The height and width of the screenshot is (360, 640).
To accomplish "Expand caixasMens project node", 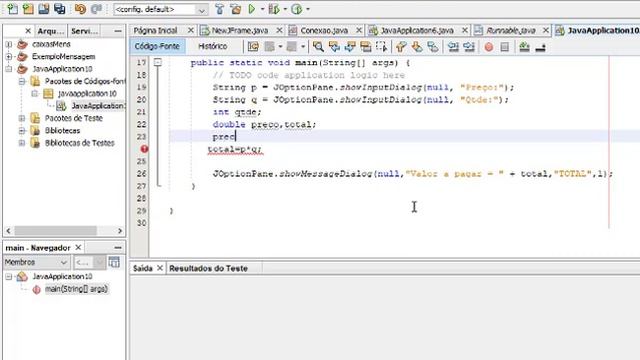I will tap(9, 44).
